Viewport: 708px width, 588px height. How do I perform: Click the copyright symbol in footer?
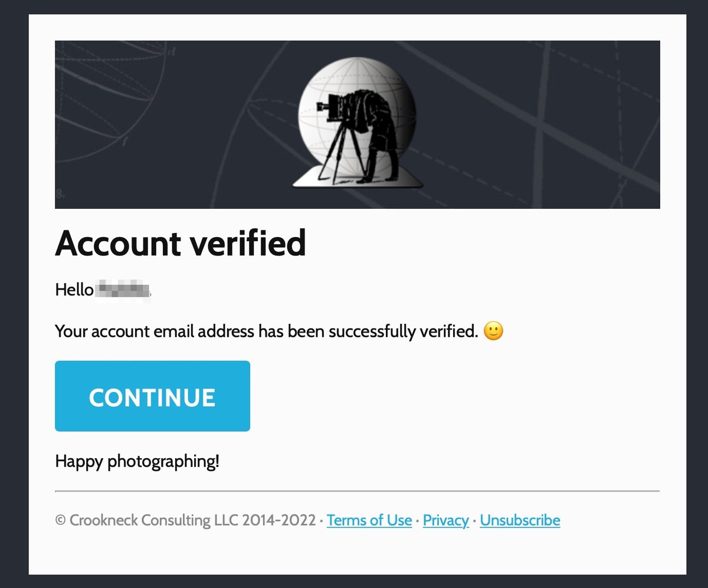click(x=60, y=521)
